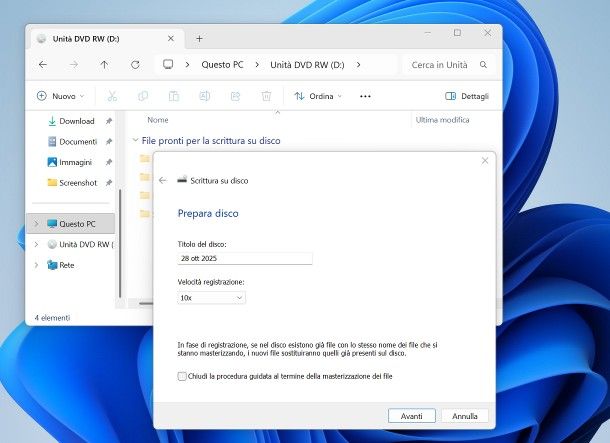Select Rete in the navigation pane
Image resolution: width=610 pixels, height=443 pixels.
click(67, 265)
